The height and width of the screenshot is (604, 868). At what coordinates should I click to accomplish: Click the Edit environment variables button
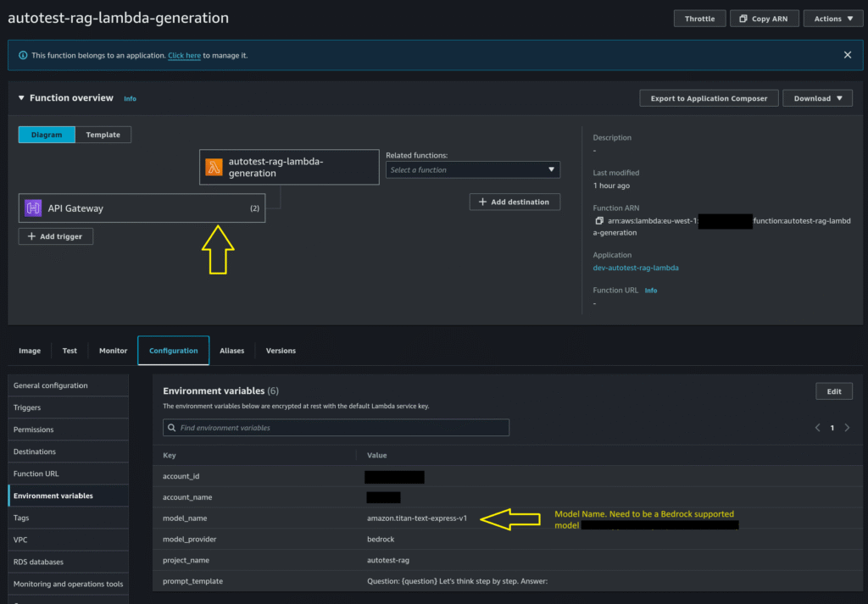click(x=833, y=391)
